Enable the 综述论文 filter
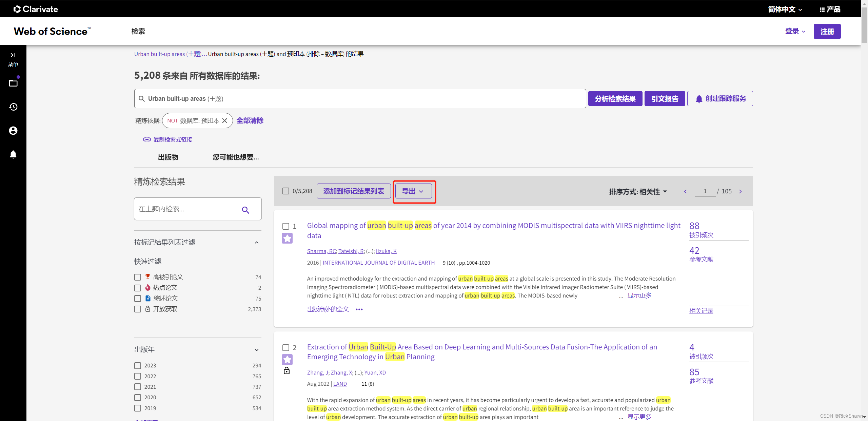 tap(138, 299)
